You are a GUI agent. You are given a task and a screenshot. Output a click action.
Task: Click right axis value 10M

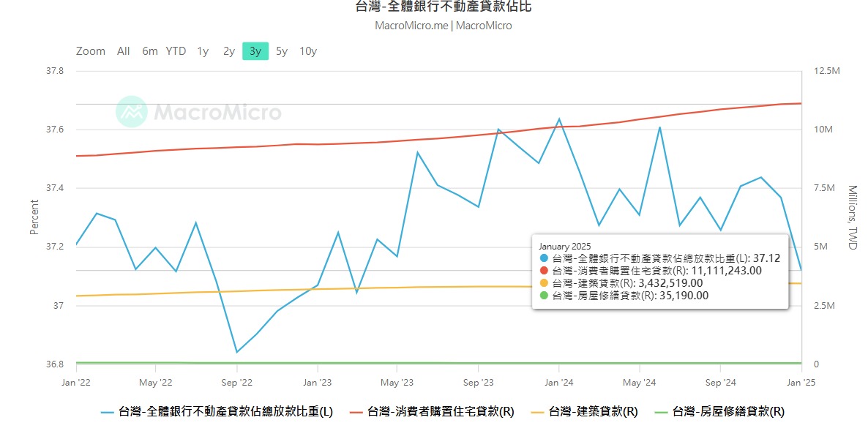pyautogui.click(x=823, y=130)
